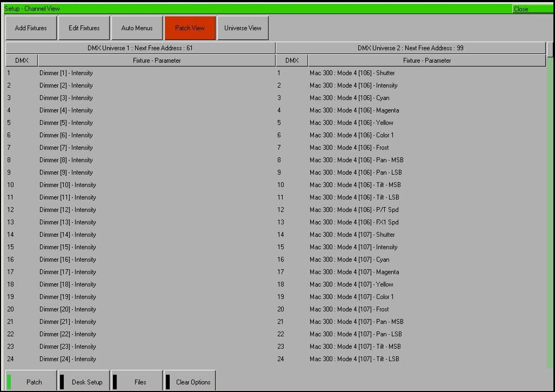Select Dimmer [24] - Intensity row
This screenshot has width=555, height=392.
tap(140, 358)
